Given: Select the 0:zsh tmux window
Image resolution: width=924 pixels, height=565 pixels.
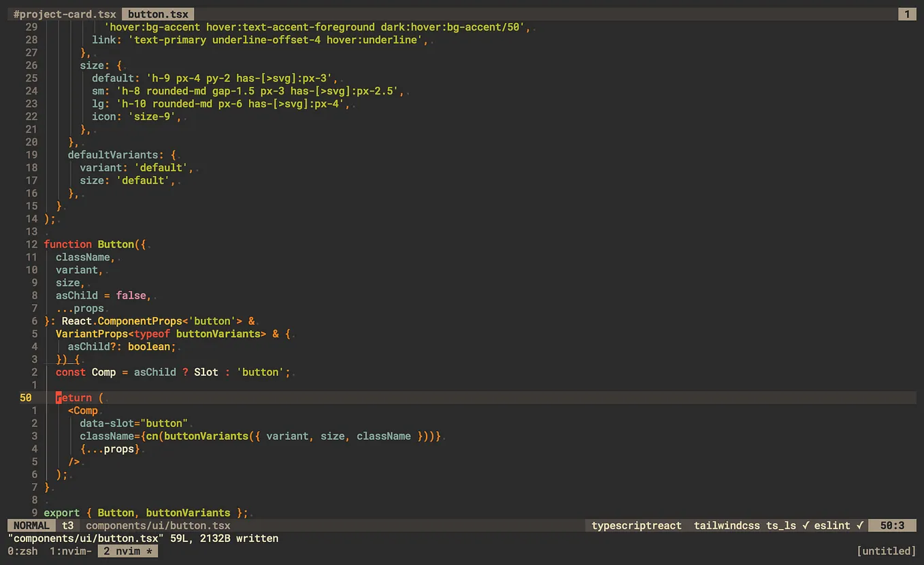Looking at the screenshot, I should [x=22, y=551].
